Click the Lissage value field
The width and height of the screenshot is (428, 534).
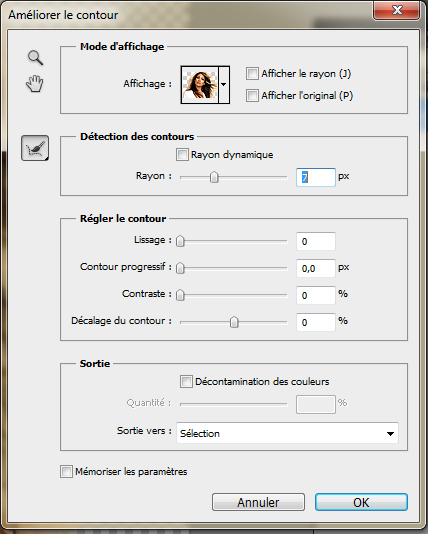coord(316,241)
